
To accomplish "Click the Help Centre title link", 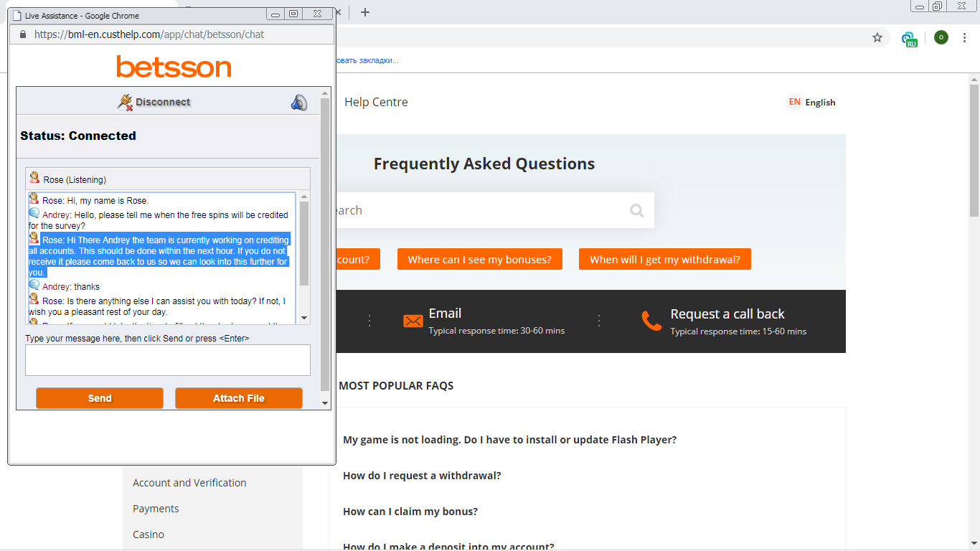I will tap(376, 102).
